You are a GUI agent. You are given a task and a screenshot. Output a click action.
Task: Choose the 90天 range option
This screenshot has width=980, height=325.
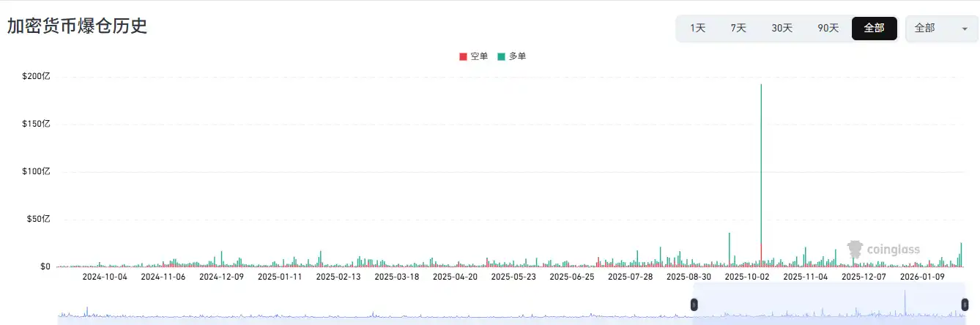pyautogui.click(x=828, y=29)
